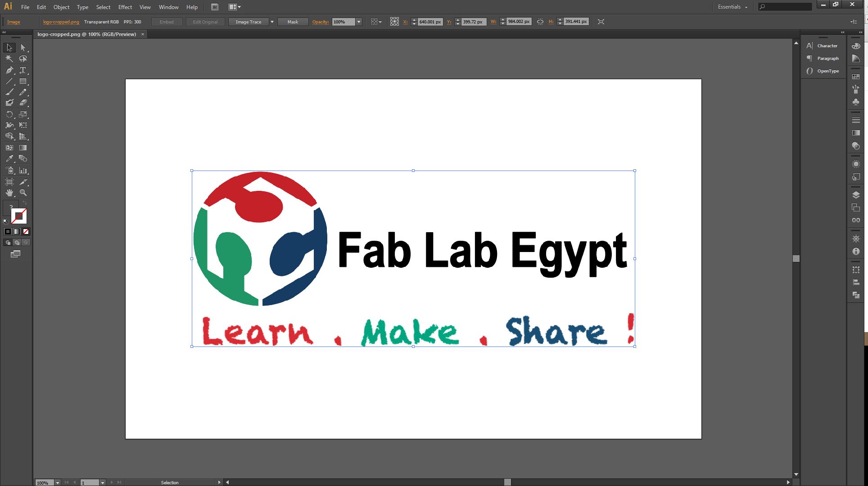Viewport: 868px width, 486px height.
Task: Select the Artboard tool
Action: (9, 182)
